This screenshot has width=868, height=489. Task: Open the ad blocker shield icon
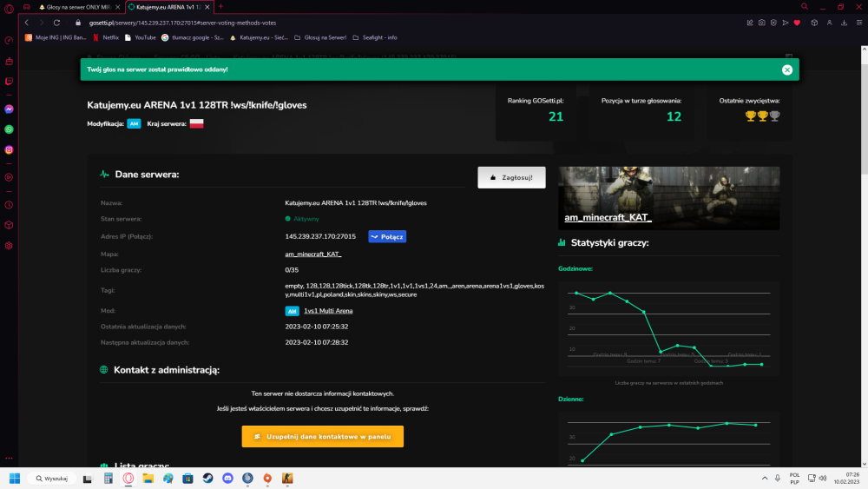(773, 23)
